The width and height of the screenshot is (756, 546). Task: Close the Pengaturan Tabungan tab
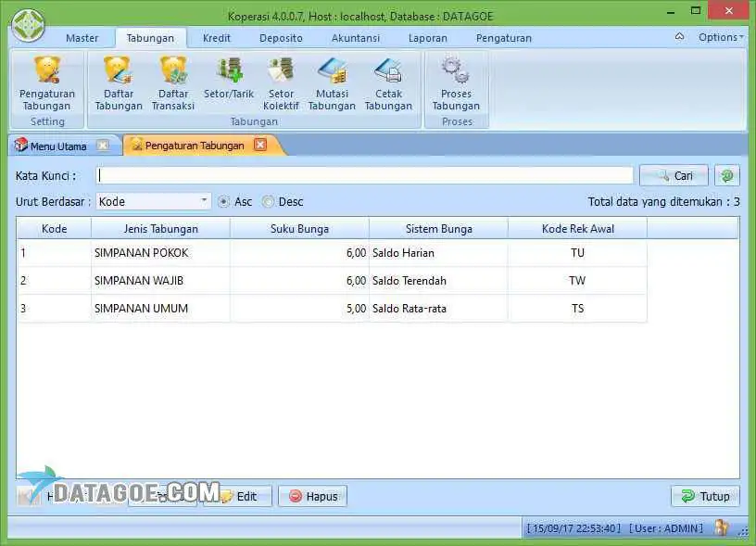pyautogui.click(x=260, y=145)
